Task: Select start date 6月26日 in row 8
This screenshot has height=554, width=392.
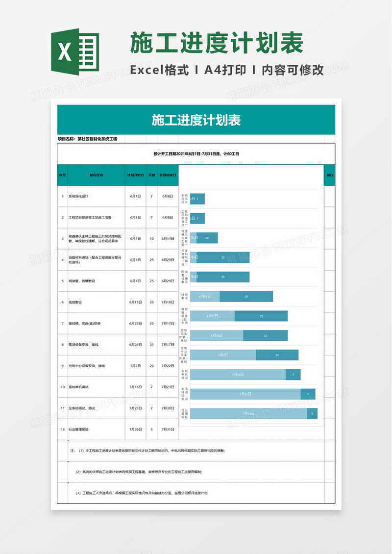Action: 136,345
